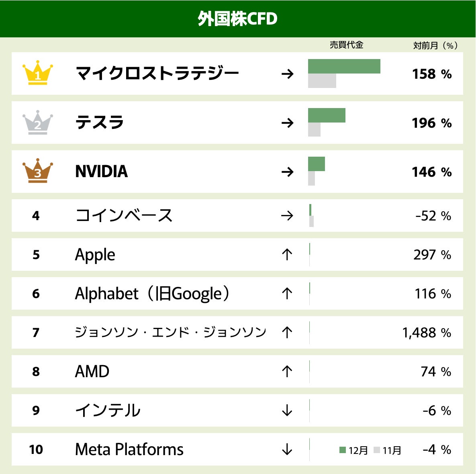Click the bronze third-place crown icon
Screen dimensions: 476x474
tap(38, 171)
